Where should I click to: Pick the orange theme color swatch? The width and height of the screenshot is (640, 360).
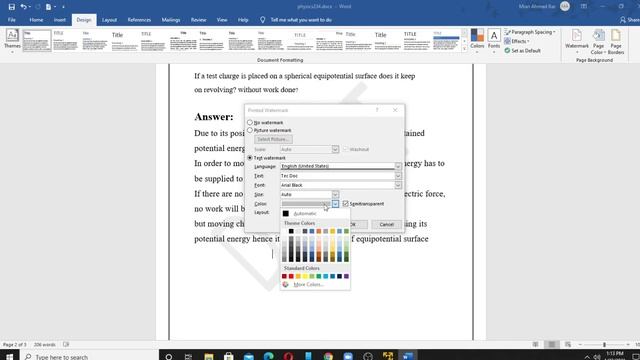[x=319, y=231]
